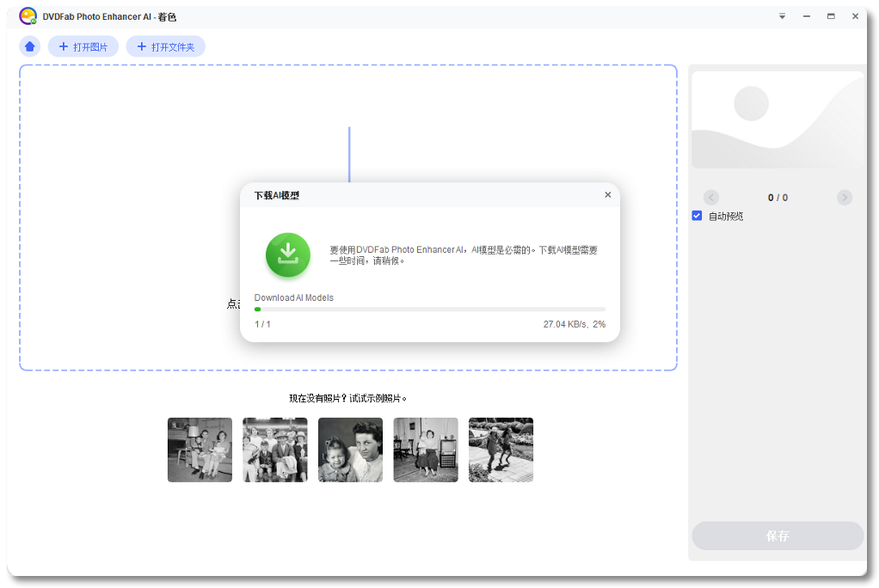Select the sample photo of children playing outdoors
Image resolution: width=879 pixels, height=588 pixels.
[x=501, y=450]
